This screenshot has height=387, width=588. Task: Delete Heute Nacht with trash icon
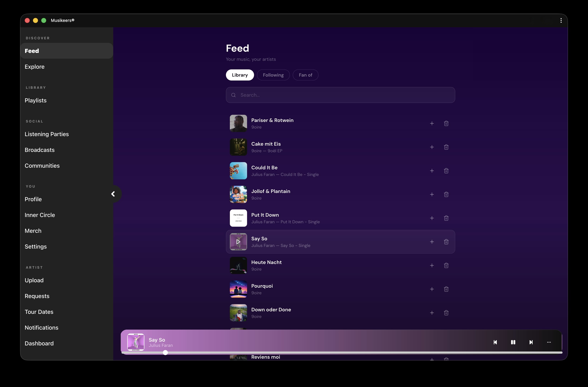[446, 266]
